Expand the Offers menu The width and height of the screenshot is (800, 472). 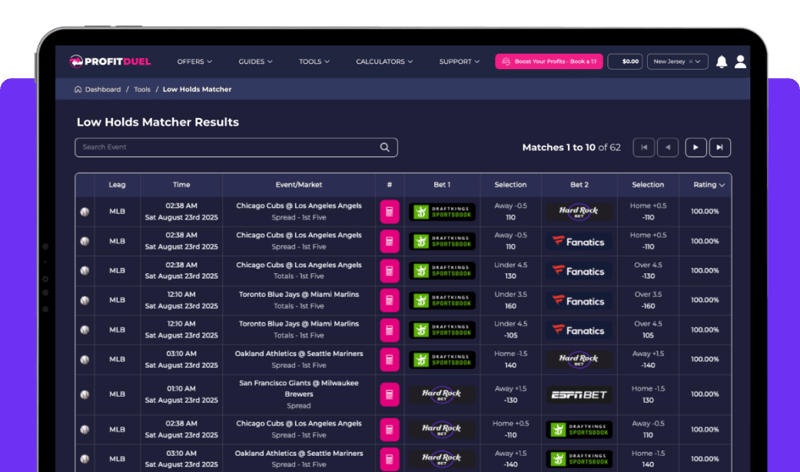coord(195,62)
